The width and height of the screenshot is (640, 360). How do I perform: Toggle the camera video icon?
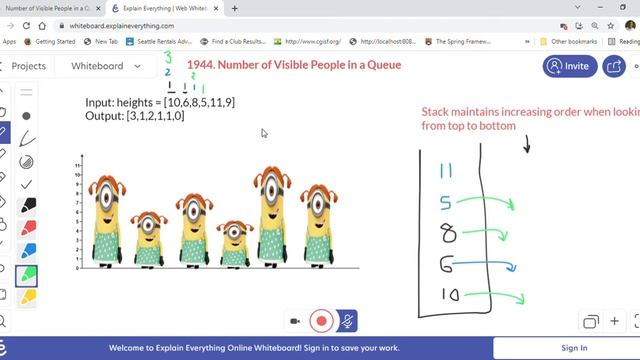tap(295, 321)
